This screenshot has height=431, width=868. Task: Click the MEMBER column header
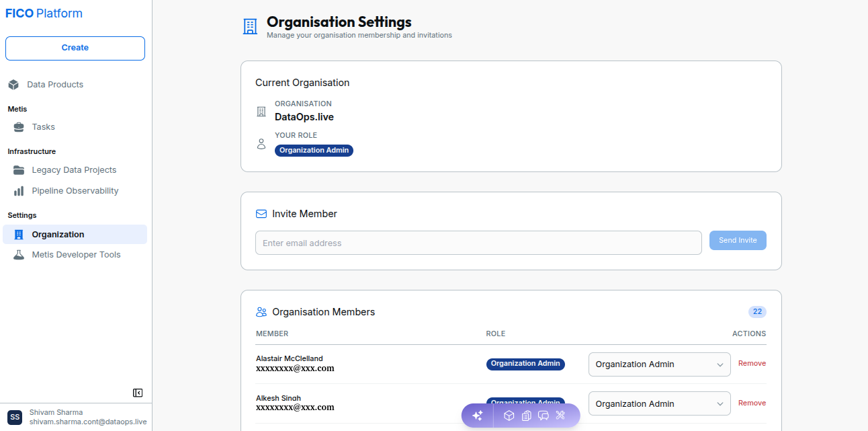(272, 334)
